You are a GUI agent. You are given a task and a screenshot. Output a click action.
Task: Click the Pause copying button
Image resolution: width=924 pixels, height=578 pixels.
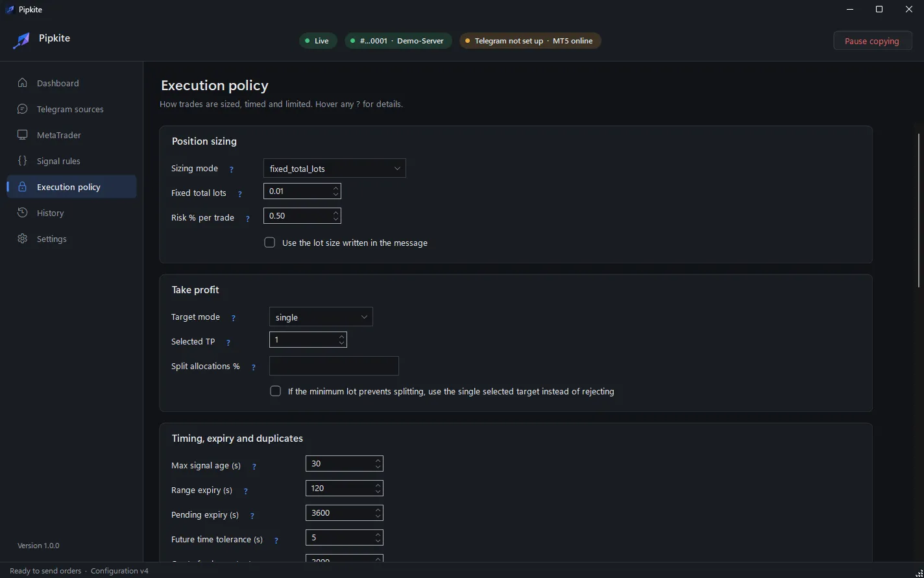pos(873,41)
